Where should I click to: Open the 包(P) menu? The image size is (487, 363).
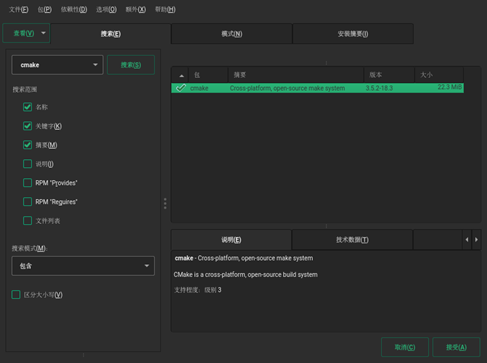pos(44,10)
